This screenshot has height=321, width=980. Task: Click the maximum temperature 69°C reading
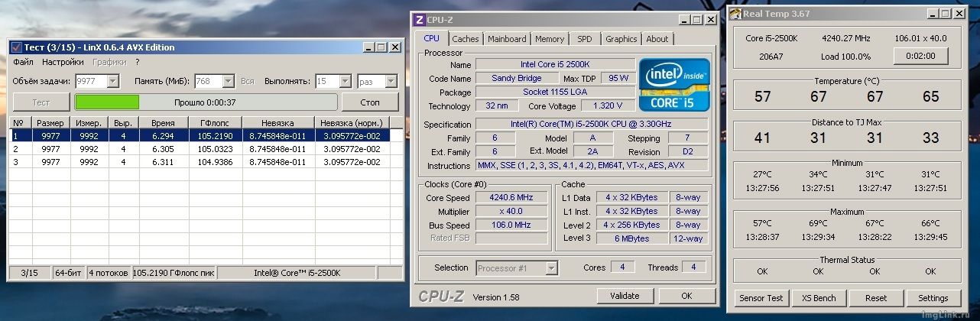coord(819,223)
